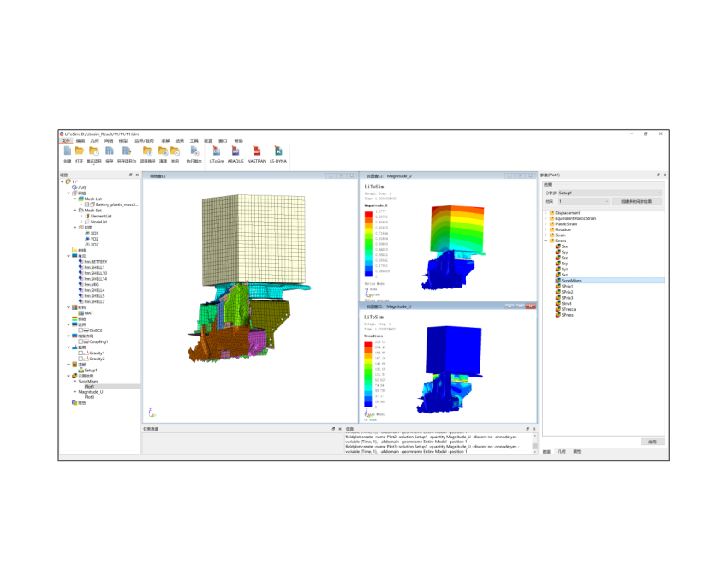Screen dimensions: 728x582
Task: Choose the SPress stress result icon
Action: [x=558, y=315]
